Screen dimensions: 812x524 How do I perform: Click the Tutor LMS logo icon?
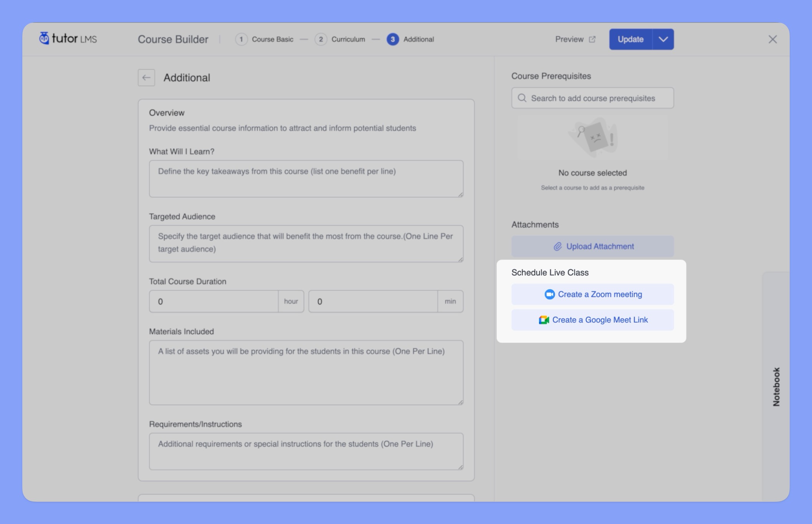click(x=45, y=38)
